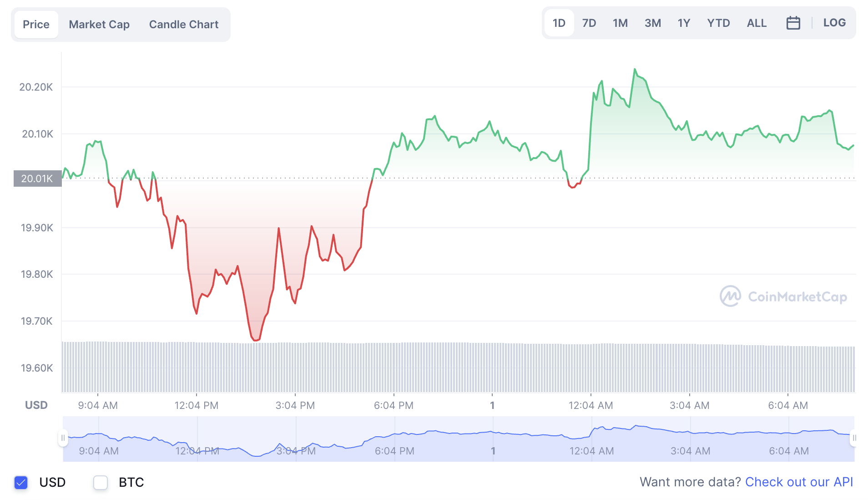Switch chart to 1Y range
The height and width of the screenshot is (500, 868).
tap(684, 23)
